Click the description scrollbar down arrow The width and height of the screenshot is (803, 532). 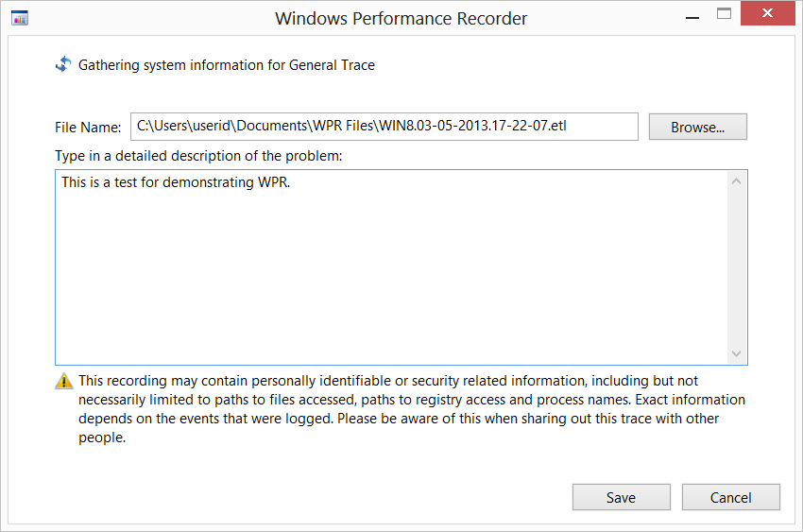737,353
